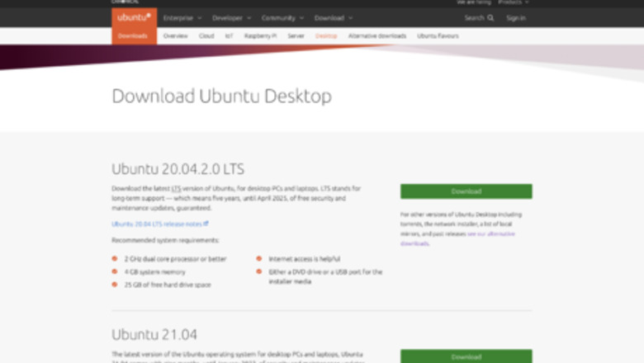The image size is (644, 363).
Task: Click Recommended system requirements text
Action: [165, 240]
